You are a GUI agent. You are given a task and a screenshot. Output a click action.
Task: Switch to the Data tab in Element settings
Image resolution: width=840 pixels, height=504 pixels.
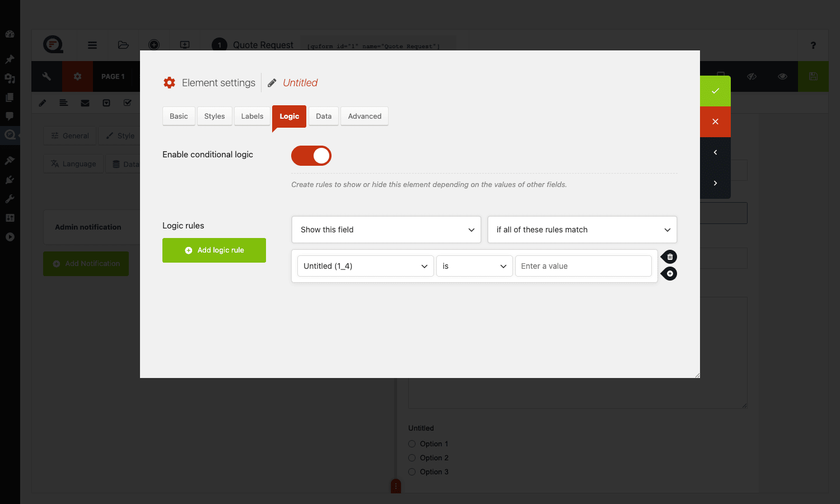(324, 116)
